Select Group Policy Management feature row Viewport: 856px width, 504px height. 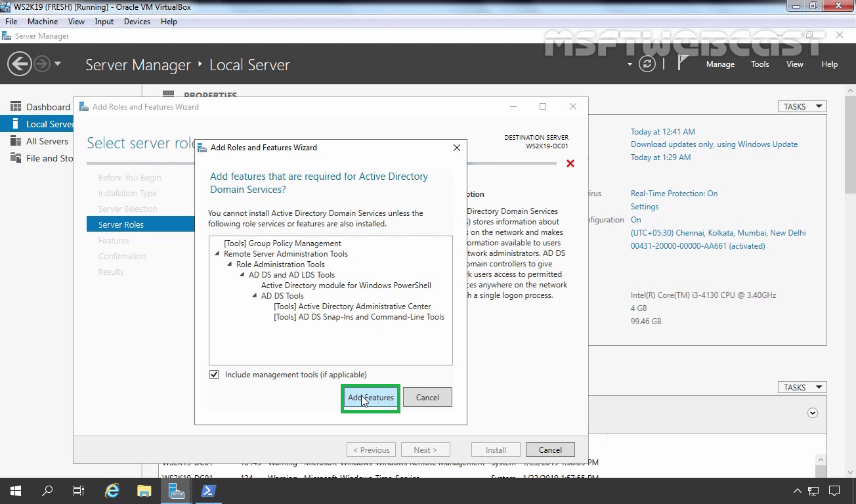282,243
